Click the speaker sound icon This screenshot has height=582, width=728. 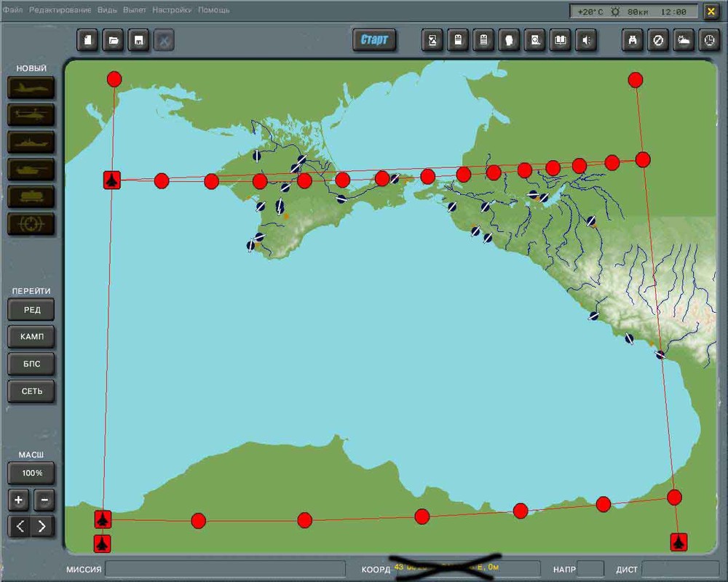tap(586, 41)
